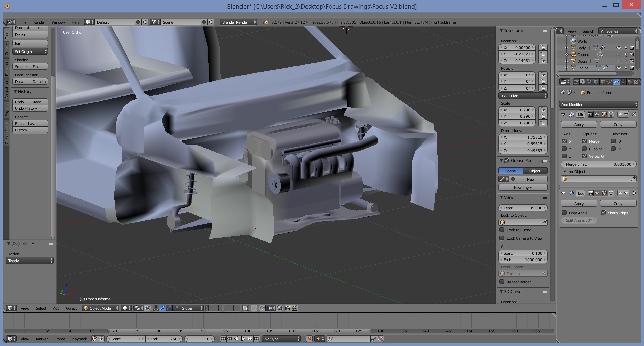Click the record auto-keyframe button in timeline
Screen dimensions: 644x346
(x=309, y=339)
